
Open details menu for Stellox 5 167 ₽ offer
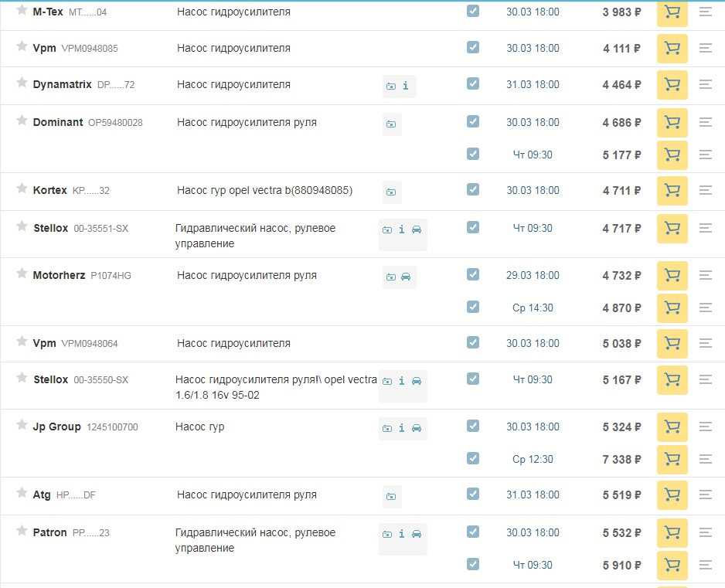pyautogui.click(x=706, y=380)
